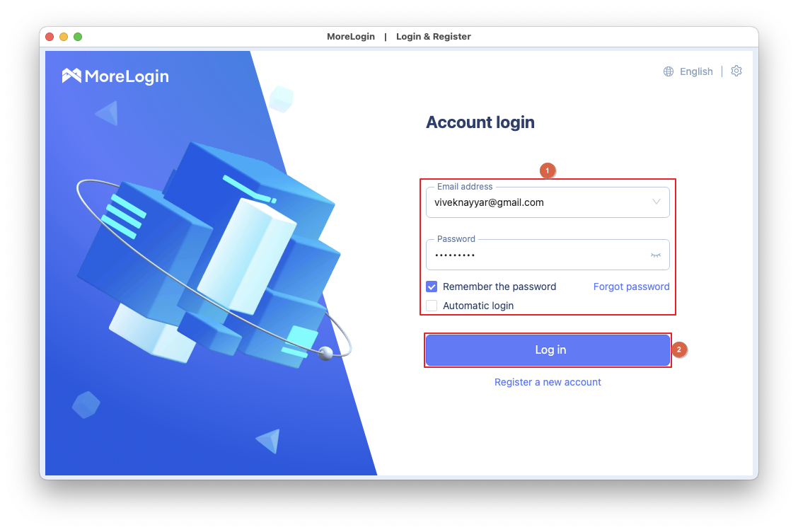798x532 pixels.
Task: Click the Remember the password label
Action: 499,287
